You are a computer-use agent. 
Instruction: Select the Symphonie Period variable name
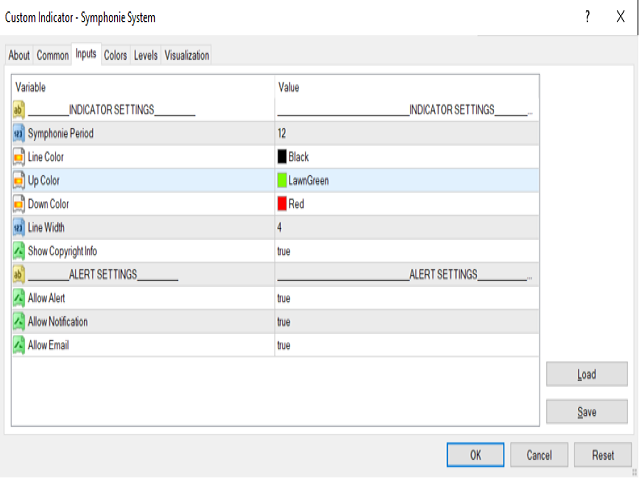tap(60, 133)
